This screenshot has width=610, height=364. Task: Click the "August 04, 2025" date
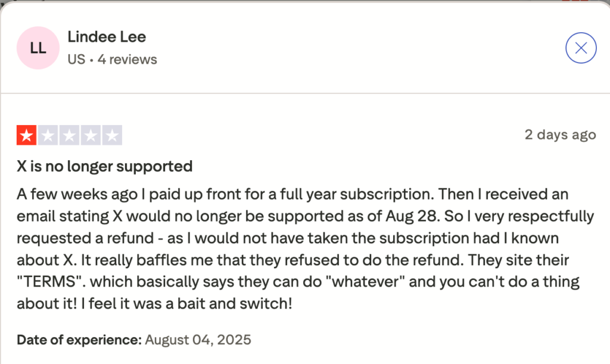point(198,340)
